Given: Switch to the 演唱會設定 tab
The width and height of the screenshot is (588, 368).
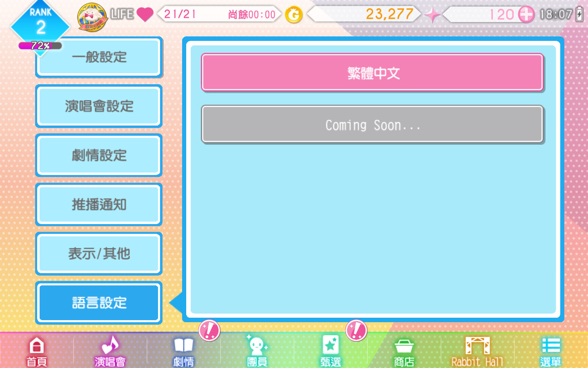Looking at the screenshot, I should tap(99, 106).
